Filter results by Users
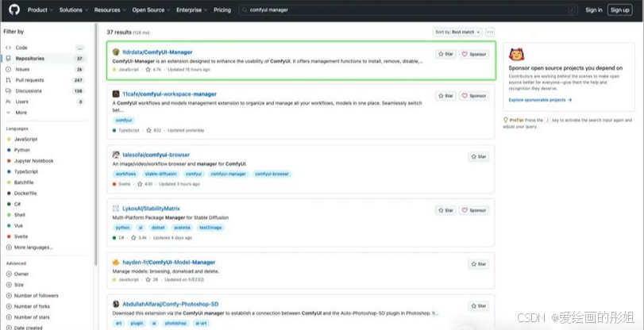This screenshot has width=644, height=330. (x=44, y=102)
